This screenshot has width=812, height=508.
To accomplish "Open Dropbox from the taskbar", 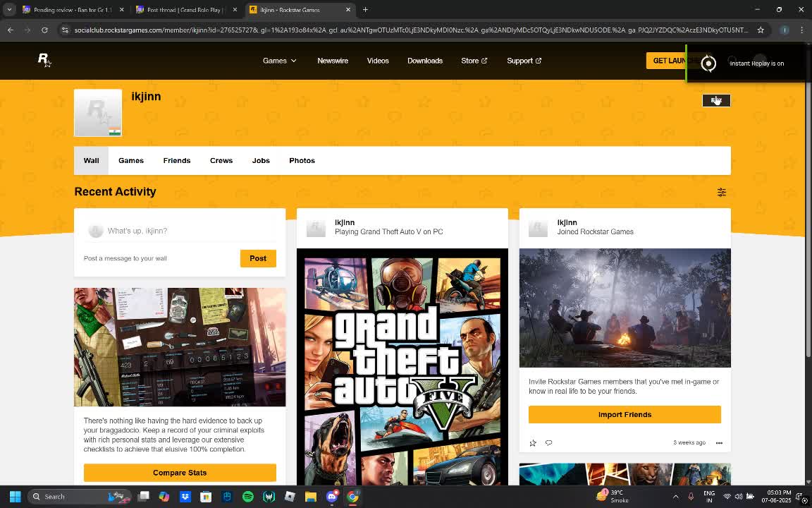I will [185, 497].
